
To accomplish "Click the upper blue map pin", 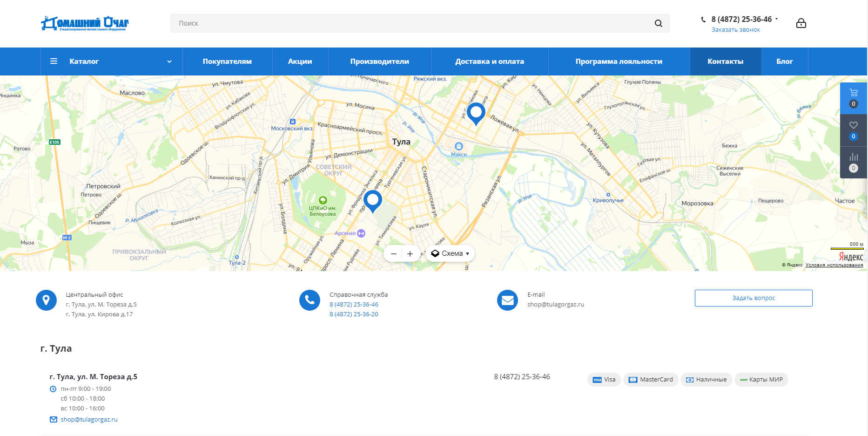I will 476,112.
